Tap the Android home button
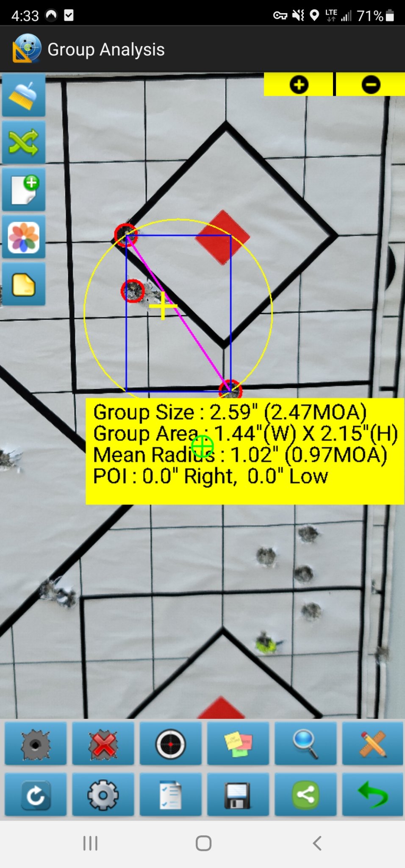Viewport: 405px width, 868px height. coord(203,843)
